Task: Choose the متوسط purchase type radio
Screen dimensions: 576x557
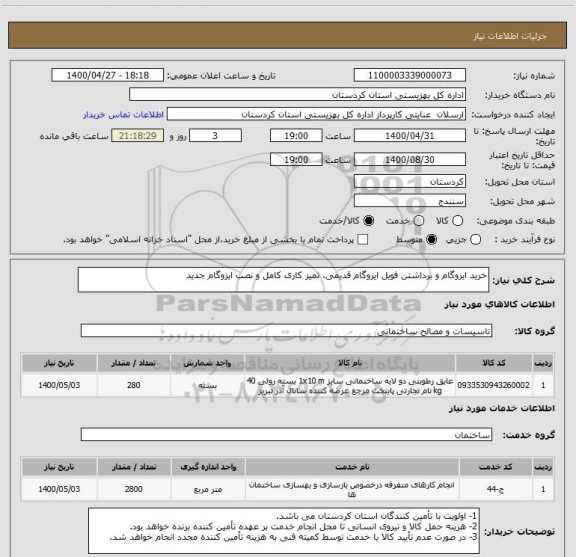Action: (431, 240)
